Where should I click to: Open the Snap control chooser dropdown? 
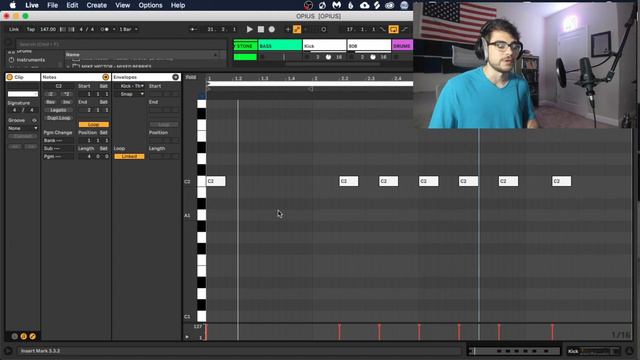pos(130,94)
